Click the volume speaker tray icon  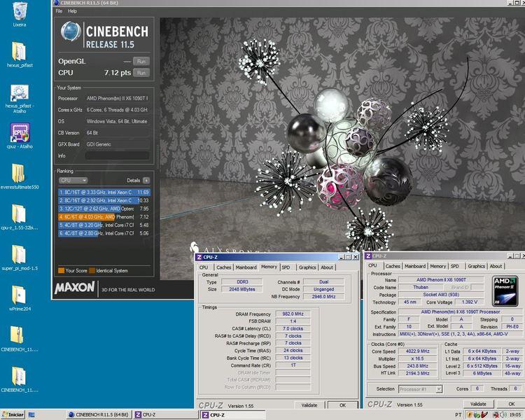click(503, 414)
